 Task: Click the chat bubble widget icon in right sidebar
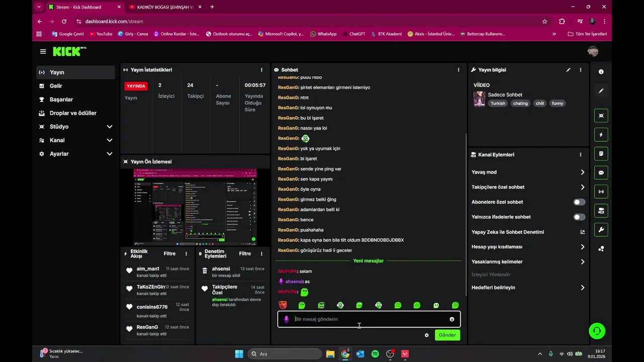pos(601,172)
